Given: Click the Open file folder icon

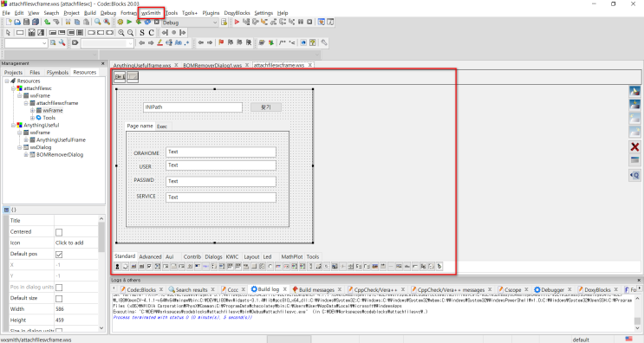Looking at the screenshot, I should point(17,23).
